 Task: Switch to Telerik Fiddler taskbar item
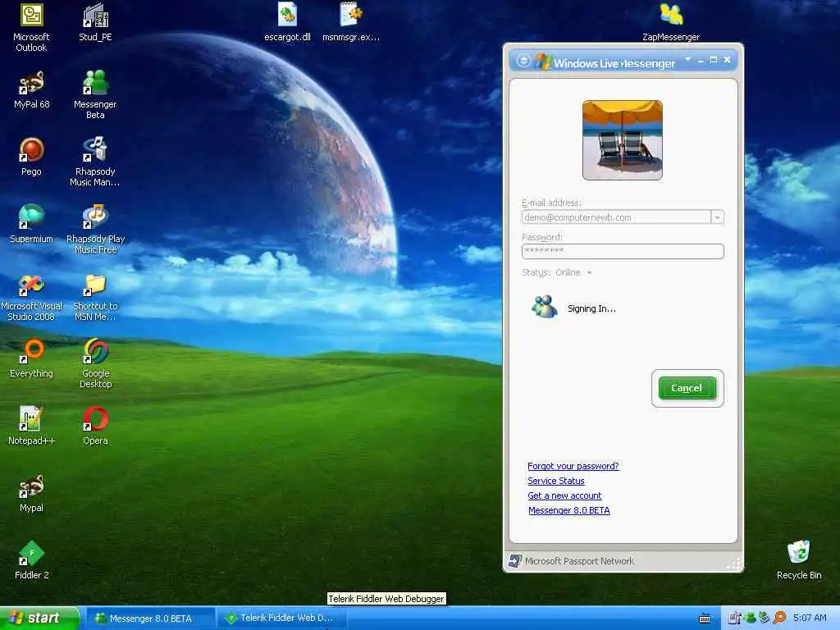[282, 619]
